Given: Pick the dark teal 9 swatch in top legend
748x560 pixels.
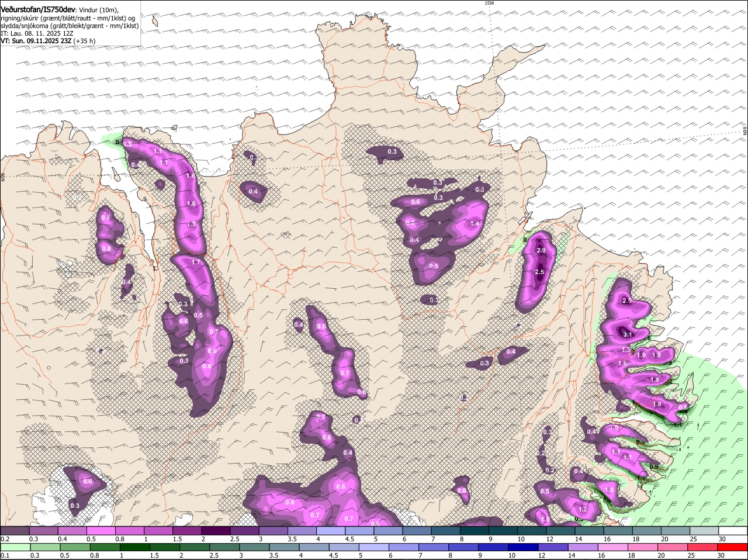Looking at the screenshot, I should 503,531.
